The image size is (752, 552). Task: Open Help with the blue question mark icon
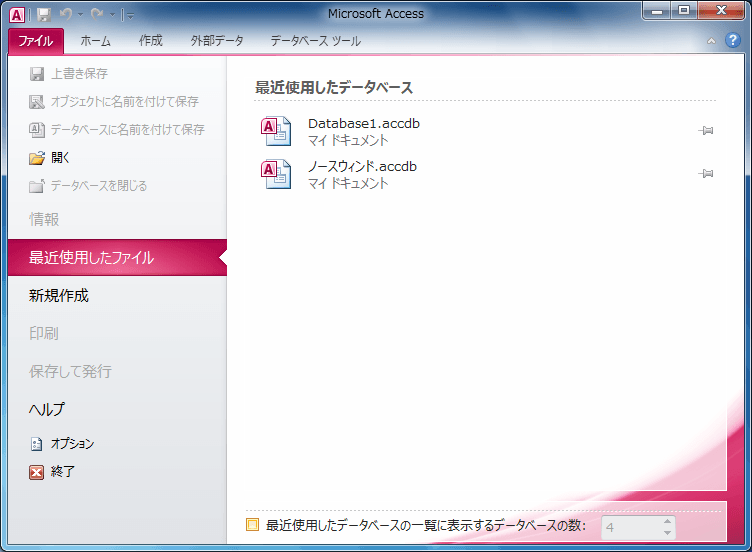click(732, 40)
